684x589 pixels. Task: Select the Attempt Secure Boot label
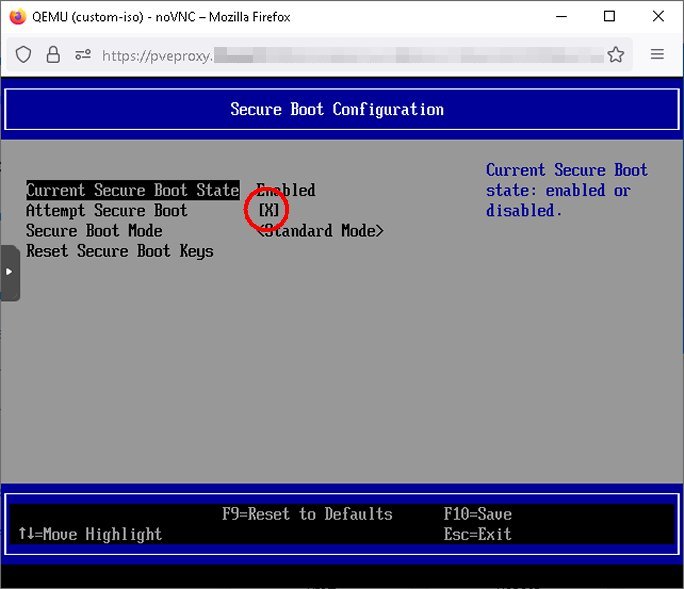(x=106, y=211)
